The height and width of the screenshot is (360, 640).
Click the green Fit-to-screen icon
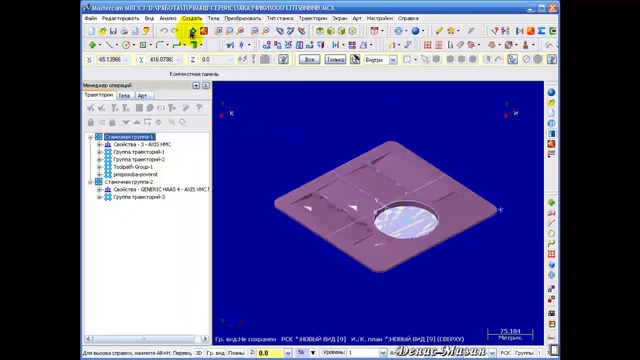pyautogui.click(x=193, y=31)
